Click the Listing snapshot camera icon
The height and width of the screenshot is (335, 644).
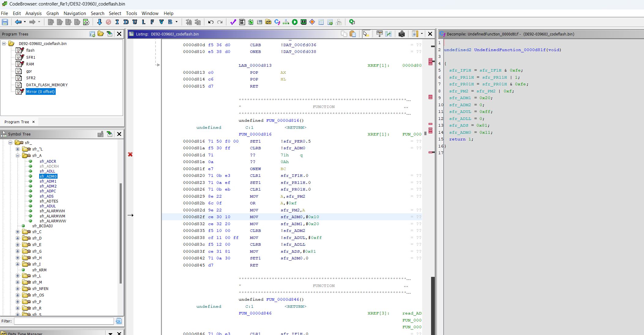pos(402,34)
